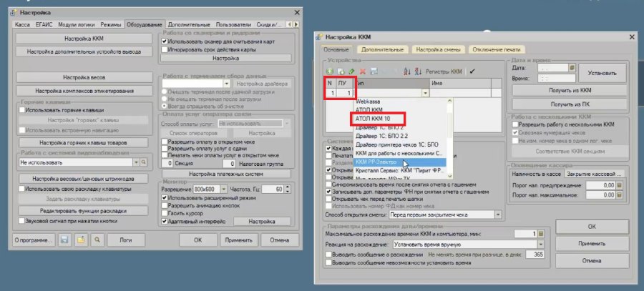Toggle Использовать расширенный режим checkbox
This screenshot has width=644, height=291.
point(165,198)
